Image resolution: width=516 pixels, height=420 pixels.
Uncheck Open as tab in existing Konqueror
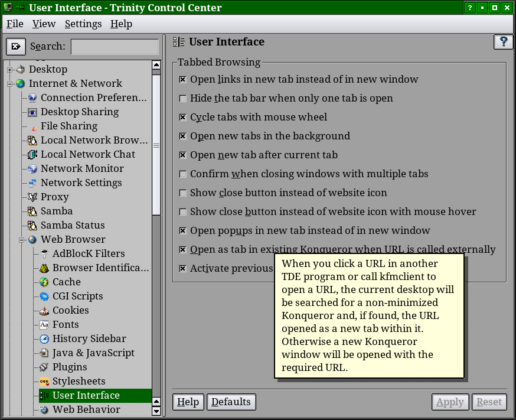click(182, 249)
